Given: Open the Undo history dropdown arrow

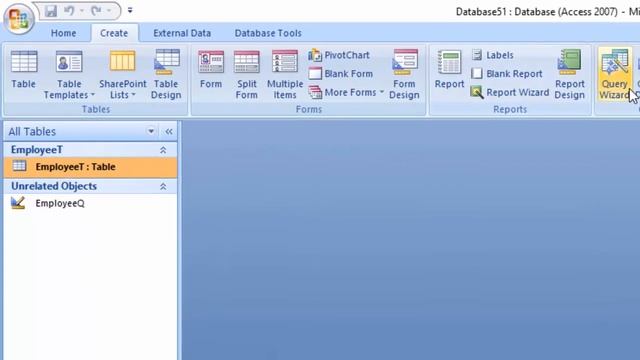Looking at the screenshot, I should pos(82,11).
